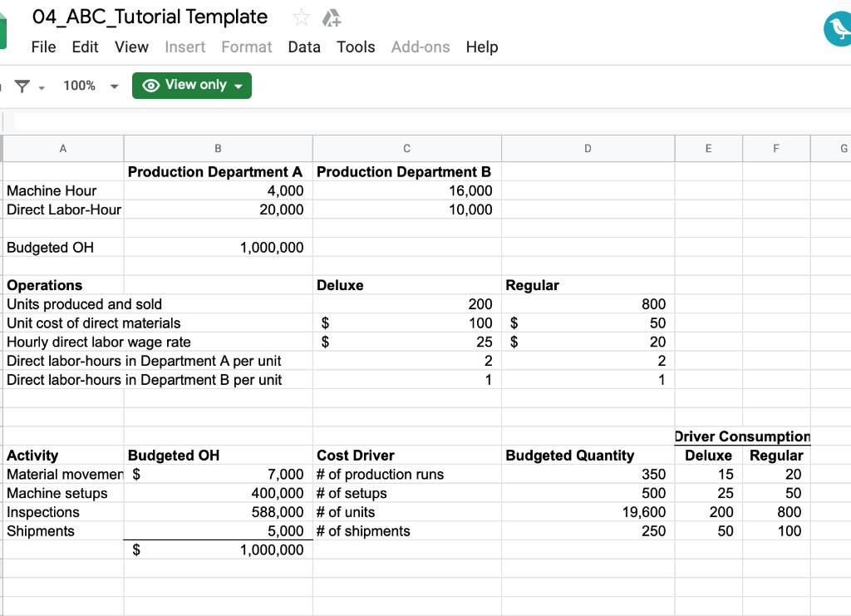Click the bird account avatar
Screen dimensions: 851x616
pos(838,28)
